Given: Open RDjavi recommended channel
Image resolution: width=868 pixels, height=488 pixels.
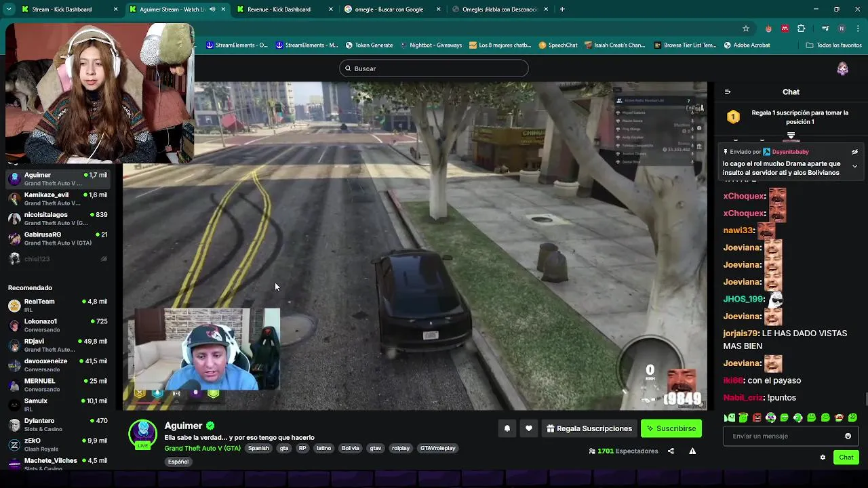Looking at the screenshot, I should tap(58, 345).
